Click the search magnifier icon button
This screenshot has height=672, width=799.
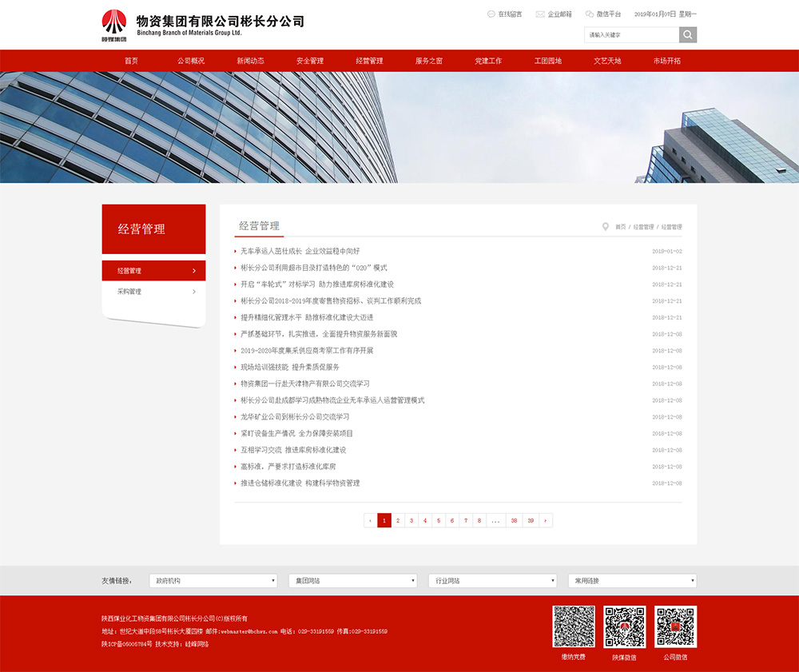tap(688, 35)
